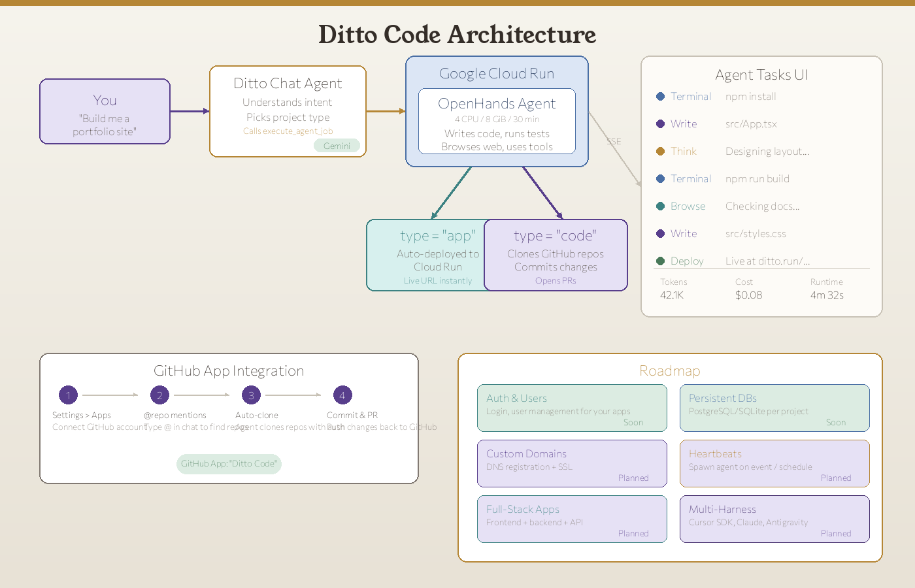Select the Ditto Chat Agent heading

[288, 84]
